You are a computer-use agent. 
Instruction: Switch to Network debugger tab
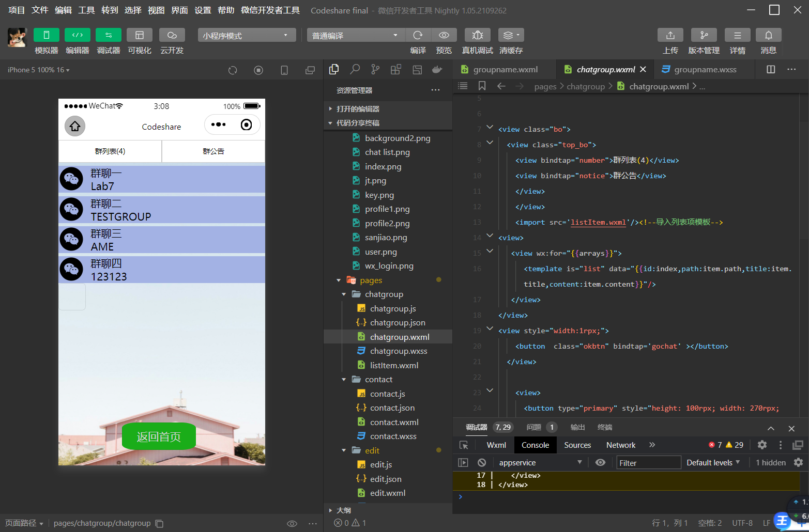point(621,445)
